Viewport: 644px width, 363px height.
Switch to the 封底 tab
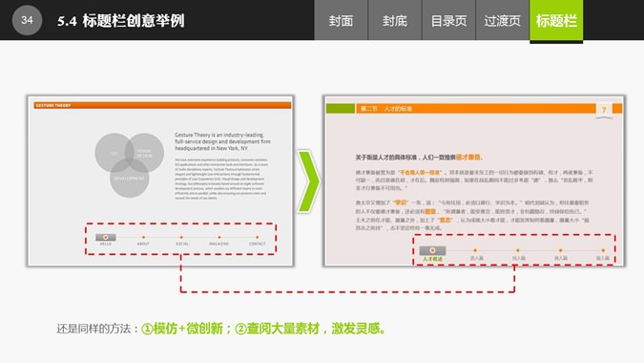pos(395,20)
